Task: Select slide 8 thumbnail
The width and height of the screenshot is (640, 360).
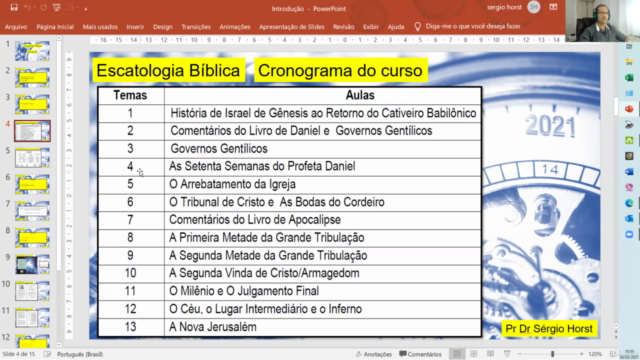Action: coord(32,238)
